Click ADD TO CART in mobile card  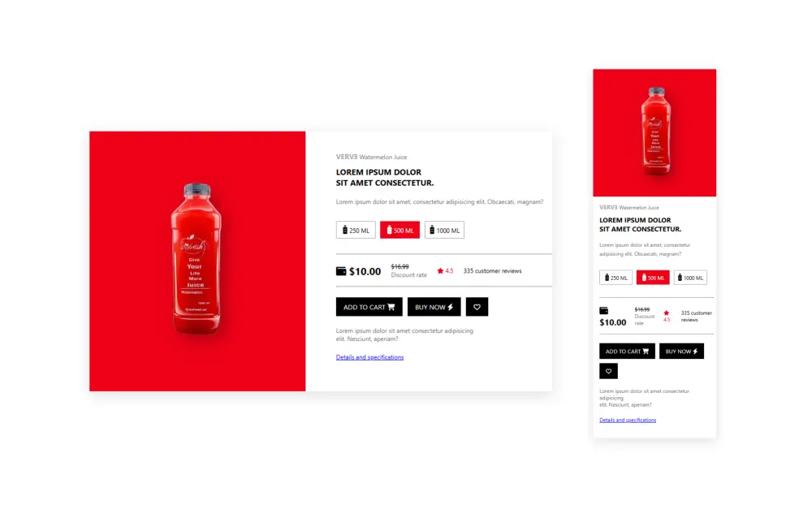coord(627,351)
